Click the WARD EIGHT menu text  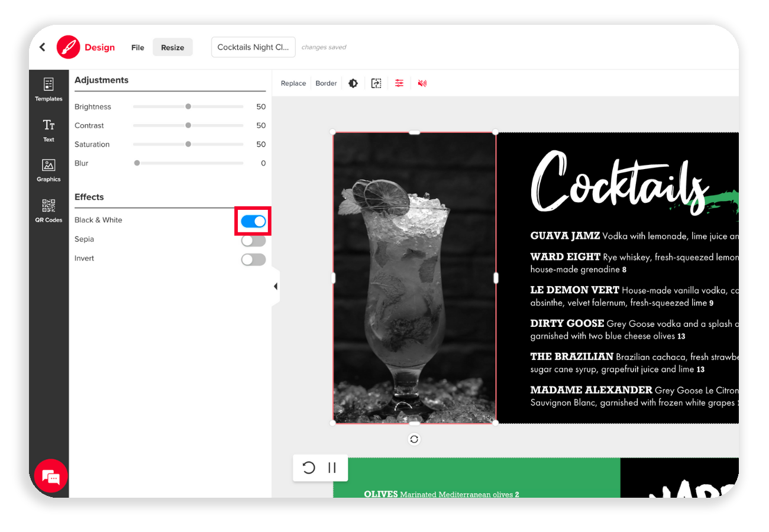(x=634, y=263)
